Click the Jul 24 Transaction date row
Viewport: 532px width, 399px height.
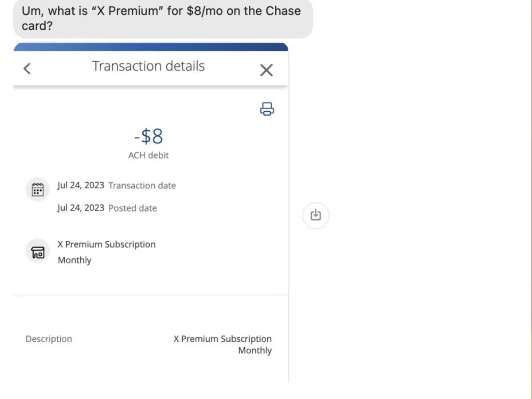[117, 185]
